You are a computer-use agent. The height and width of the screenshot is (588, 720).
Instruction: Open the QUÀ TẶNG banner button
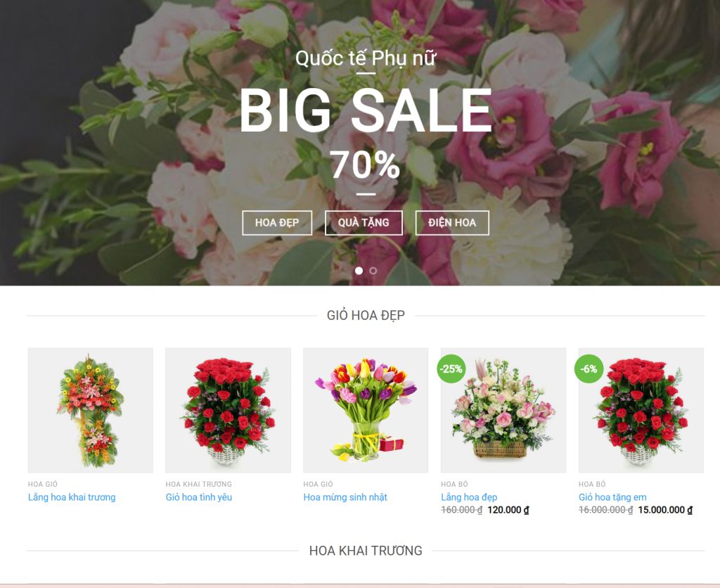pos(364,223)
